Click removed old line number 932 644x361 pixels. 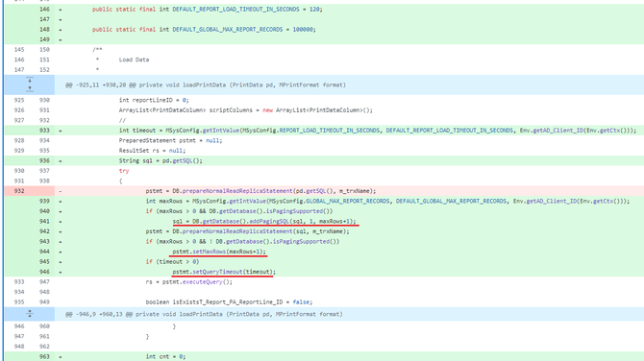[19, 191]
